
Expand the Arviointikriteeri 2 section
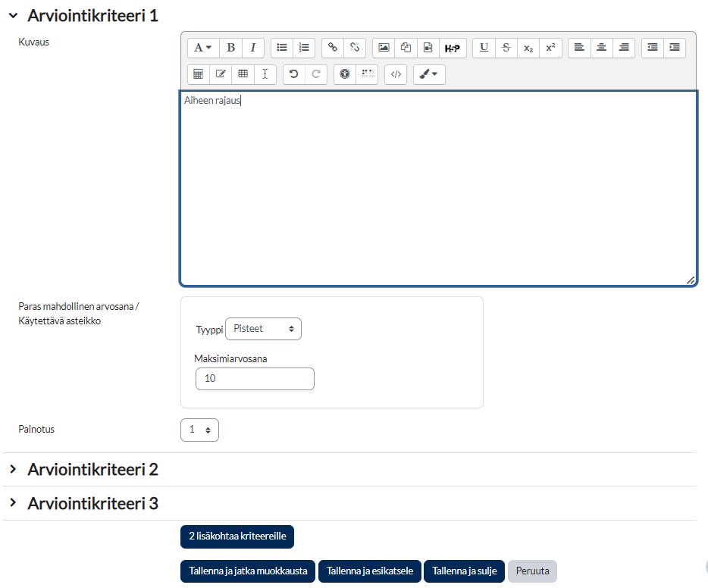(92, 470)
